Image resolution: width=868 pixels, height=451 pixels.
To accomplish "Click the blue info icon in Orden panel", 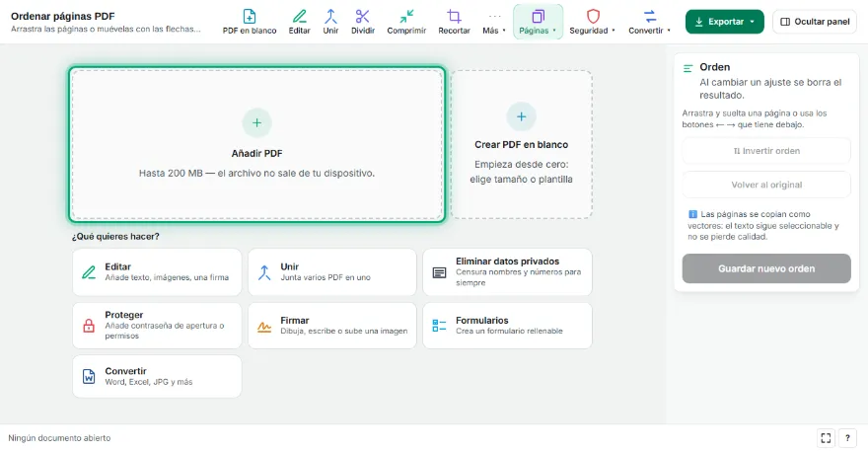I will [x=692, y=214].
